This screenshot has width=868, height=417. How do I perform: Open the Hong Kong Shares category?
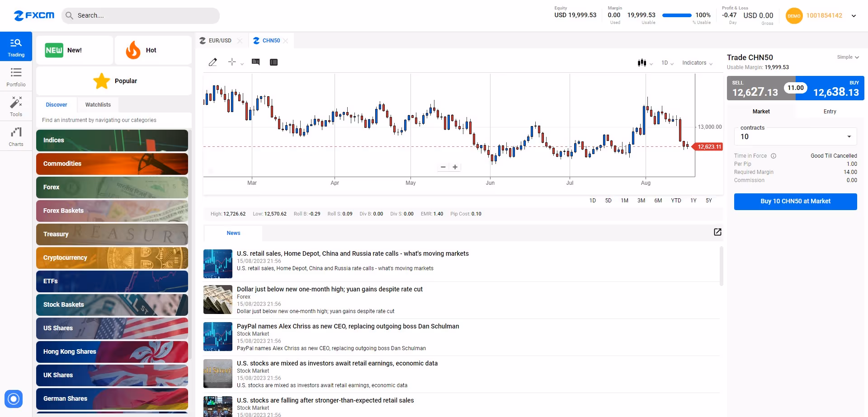click(112, 352)
